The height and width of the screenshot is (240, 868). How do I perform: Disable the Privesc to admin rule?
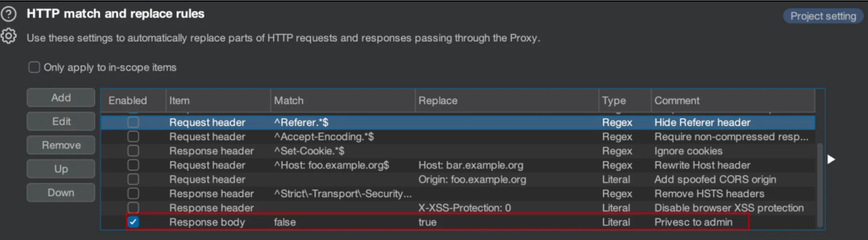(133, 222)
